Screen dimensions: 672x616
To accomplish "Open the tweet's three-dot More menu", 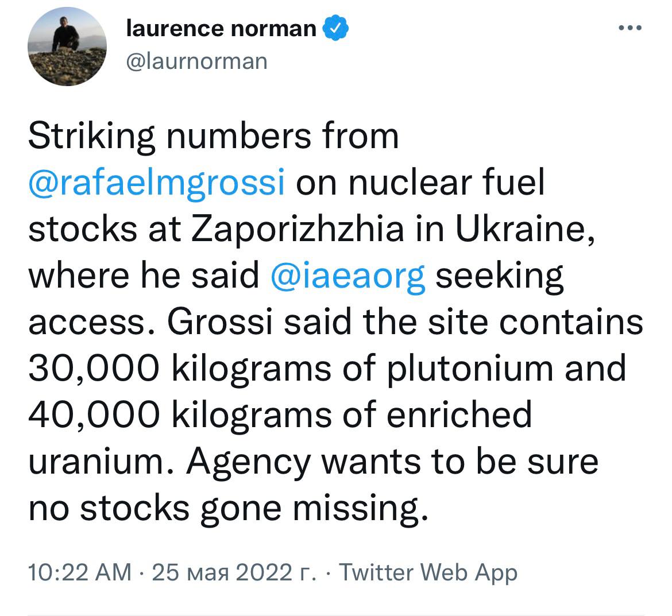I will click(629, 28).
